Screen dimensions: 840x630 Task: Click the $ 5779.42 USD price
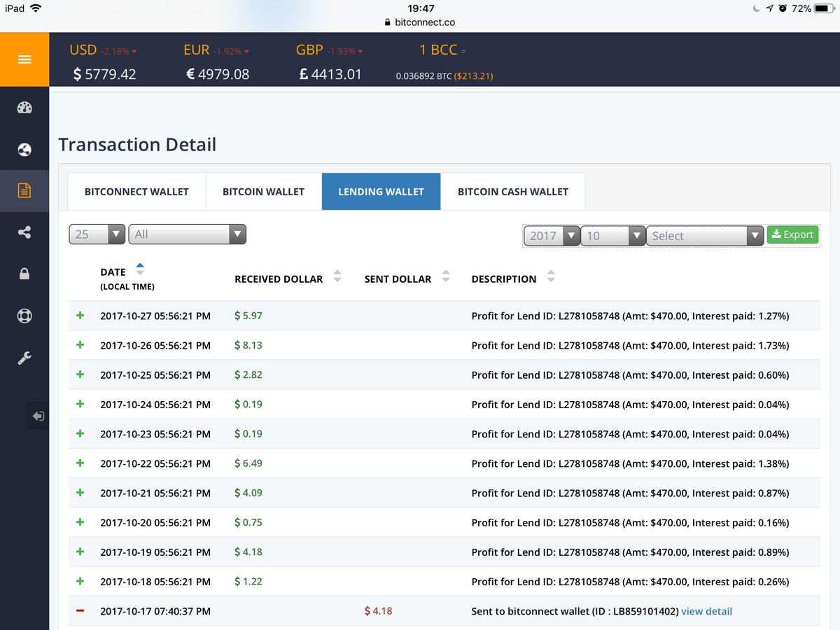point(105,73)
